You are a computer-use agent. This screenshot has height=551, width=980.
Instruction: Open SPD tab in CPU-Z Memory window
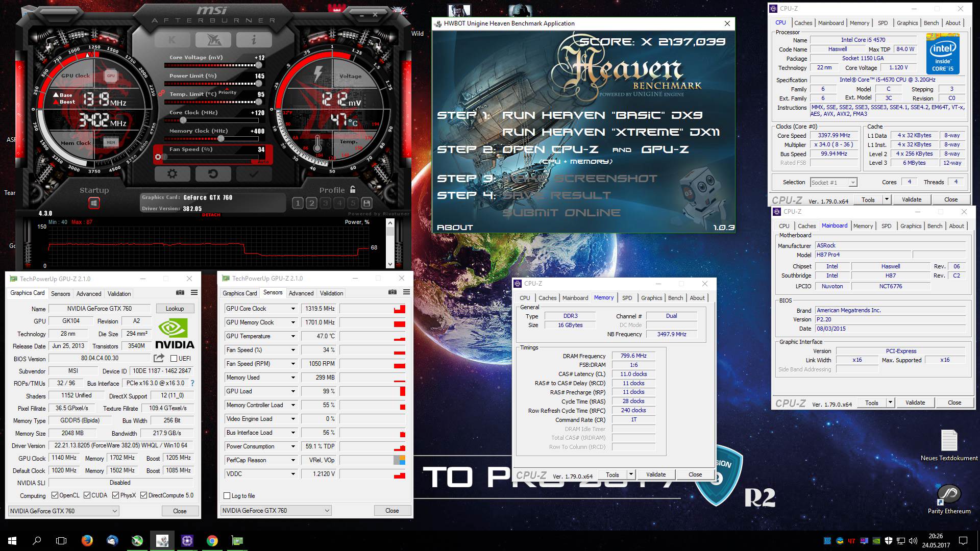coord(627,298)
